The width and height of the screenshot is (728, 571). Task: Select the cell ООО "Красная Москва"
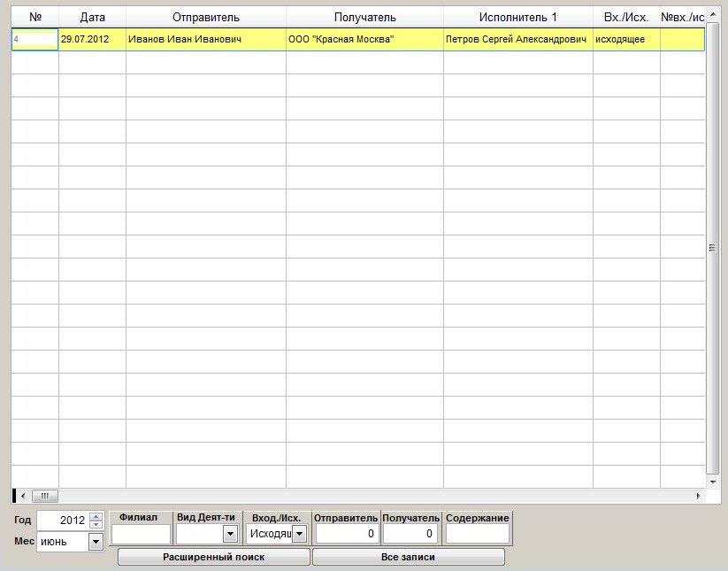coord(365,40)
